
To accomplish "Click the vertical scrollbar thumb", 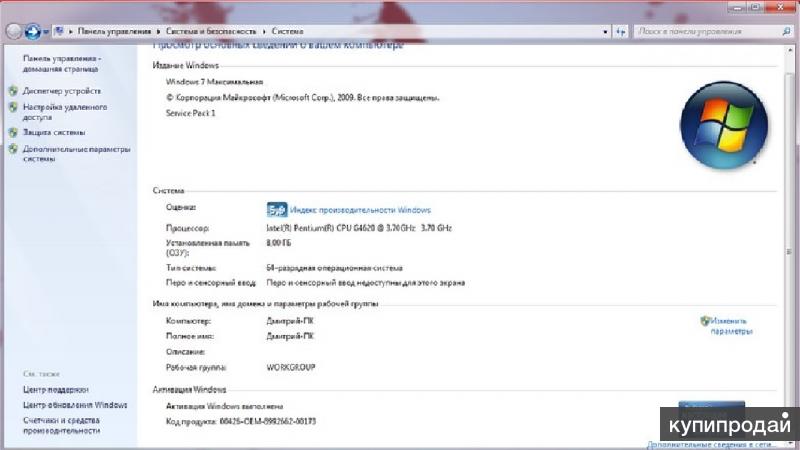I will [789, 250].
